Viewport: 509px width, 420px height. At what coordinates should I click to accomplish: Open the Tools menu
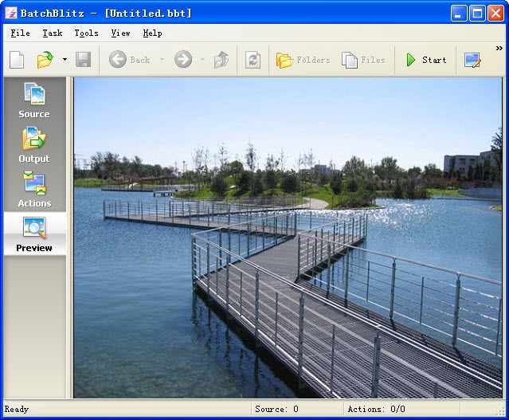(86, 33)
